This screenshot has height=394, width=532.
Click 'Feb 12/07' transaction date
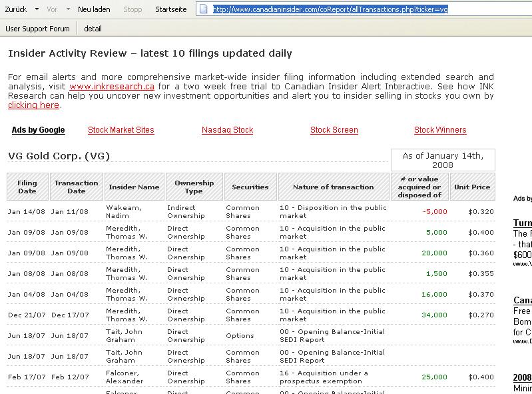coord(70,377)
